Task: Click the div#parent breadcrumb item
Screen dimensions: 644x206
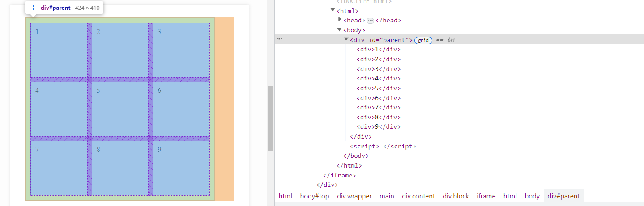Action: tap(563, 196)
